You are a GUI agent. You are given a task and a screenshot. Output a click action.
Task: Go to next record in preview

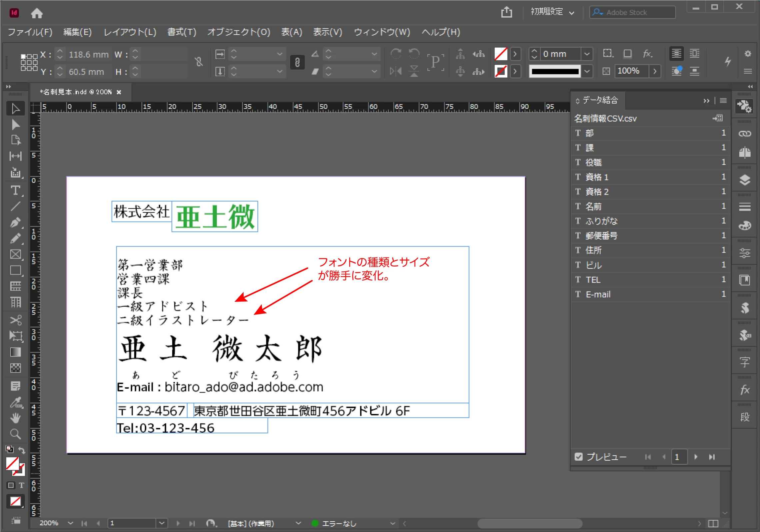pos(696,457)
